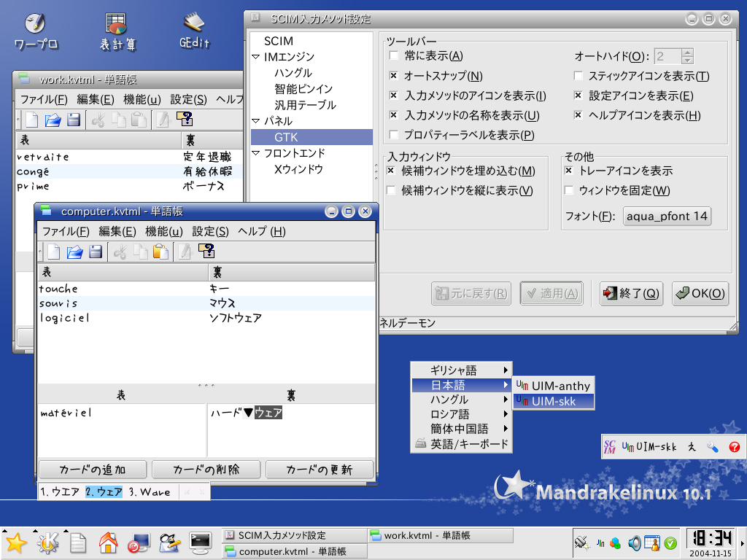This screenshot has height=560, width=747.
Task: Choose 英語/キーボード in language menu
Action: click(461, 444)
